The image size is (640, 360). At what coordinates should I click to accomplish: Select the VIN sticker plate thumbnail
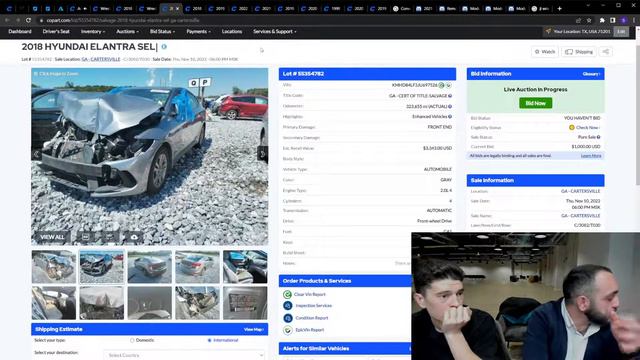coord(245,303)
